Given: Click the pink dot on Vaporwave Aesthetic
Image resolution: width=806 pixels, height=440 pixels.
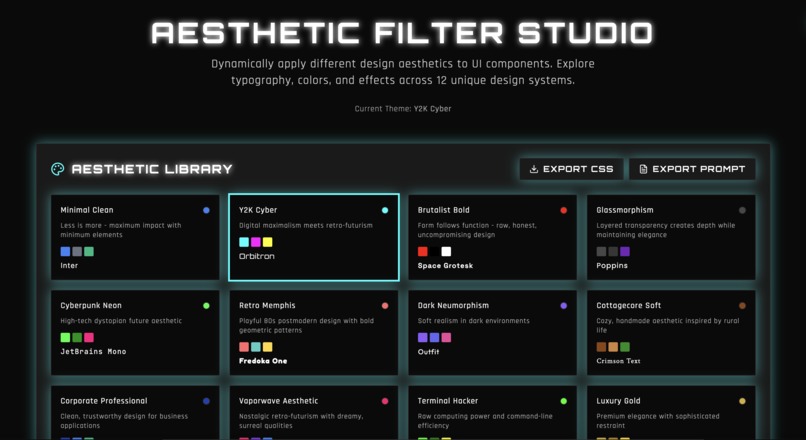Looking at the screenshot, I should click(385, 401).
